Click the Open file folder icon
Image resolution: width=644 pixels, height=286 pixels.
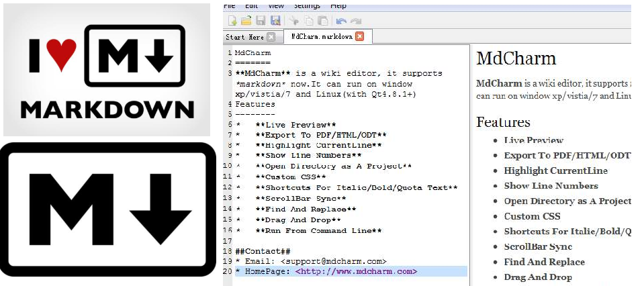point(246,21)
